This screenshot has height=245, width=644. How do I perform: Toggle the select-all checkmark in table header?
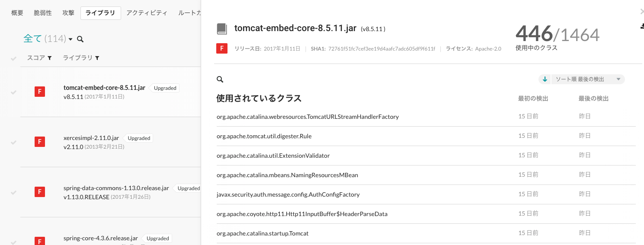(14, 58)
